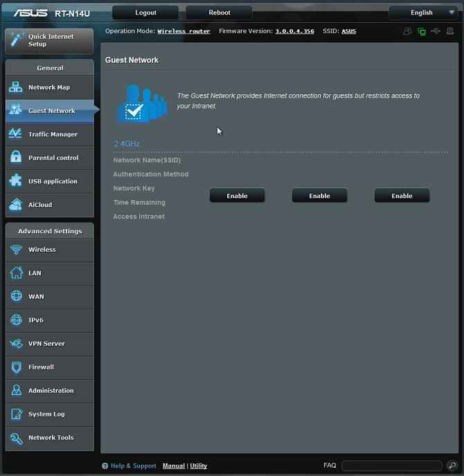The width and height of the screenshot is (464, 476).
Task: Open the Network Map page
Action: 50,87
